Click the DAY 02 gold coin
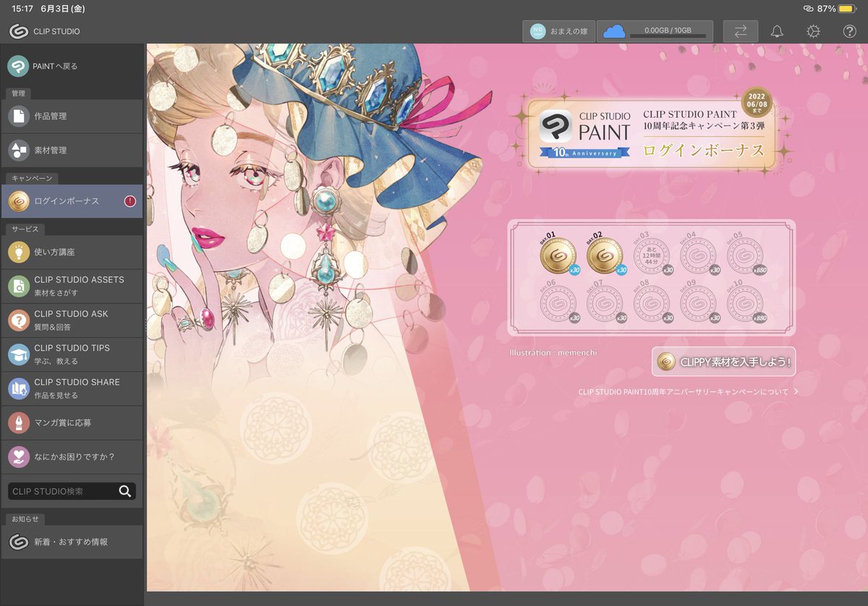This screenshot has width=868, height=606. point(605,255)
